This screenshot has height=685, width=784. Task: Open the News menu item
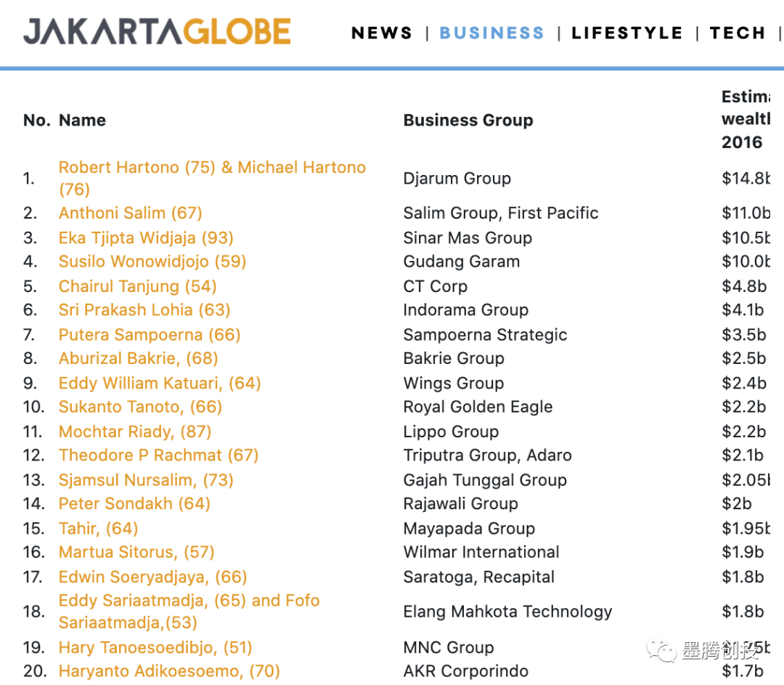coord(382,33)
